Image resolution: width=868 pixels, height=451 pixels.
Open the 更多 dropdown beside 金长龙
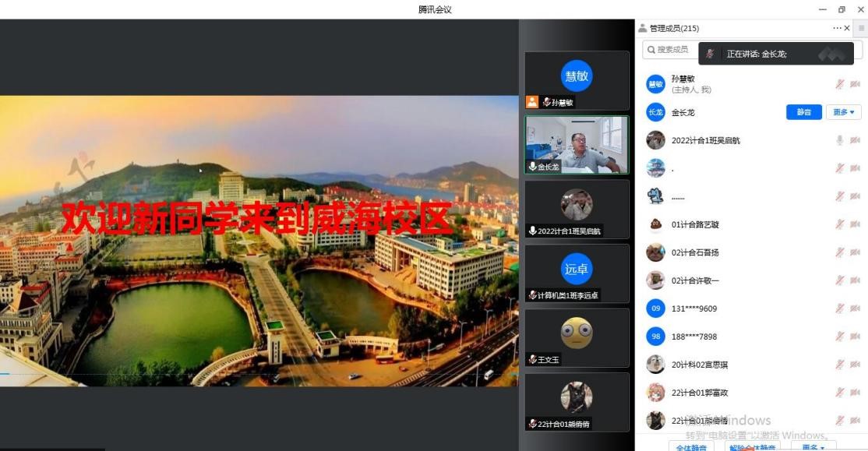[843, 112]
